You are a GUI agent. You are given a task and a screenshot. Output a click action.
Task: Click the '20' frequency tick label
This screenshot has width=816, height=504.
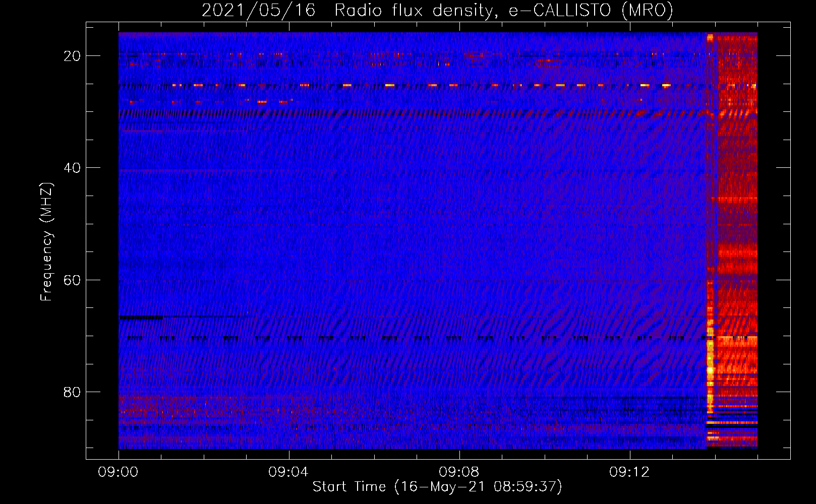coord(72,56)
